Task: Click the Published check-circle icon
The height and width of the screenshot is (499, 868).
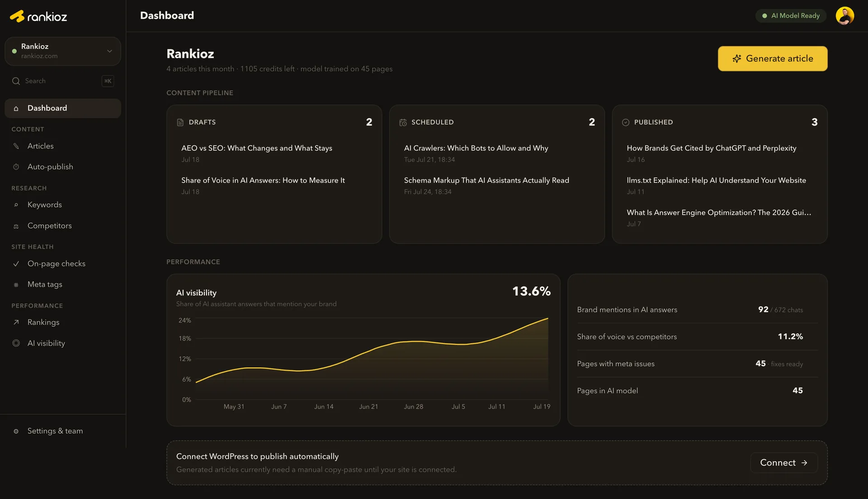Action: pos(626,123)
